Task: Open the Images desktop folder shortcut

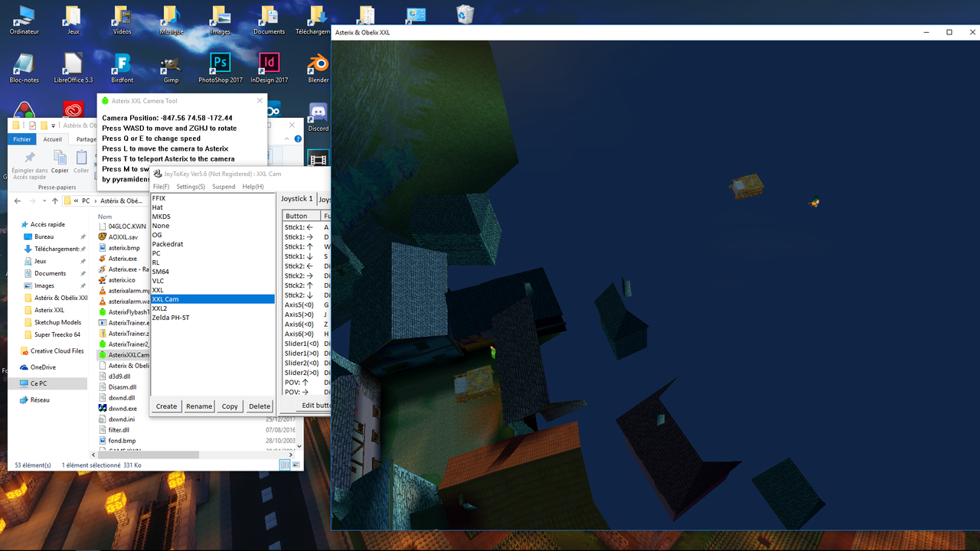Action: click(220, 20)
